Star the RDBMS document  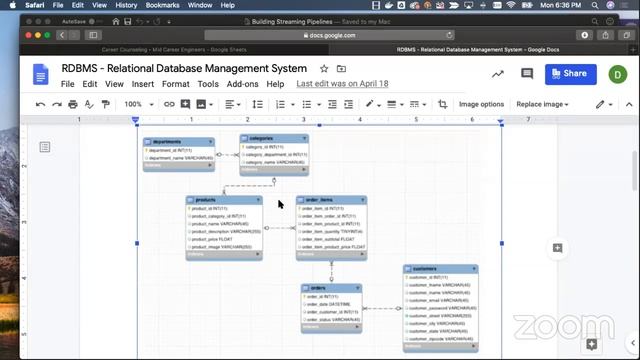(324, 69)
